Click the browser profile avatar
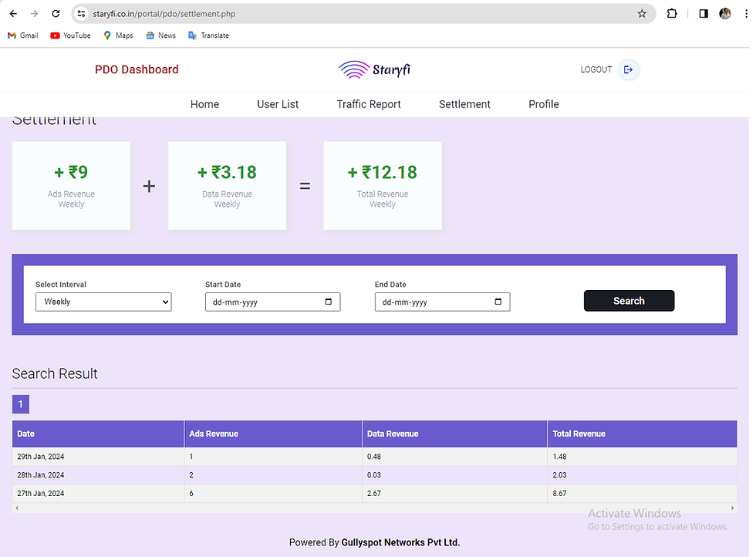This screenshot has width=756, height=557. pos(725,13)
